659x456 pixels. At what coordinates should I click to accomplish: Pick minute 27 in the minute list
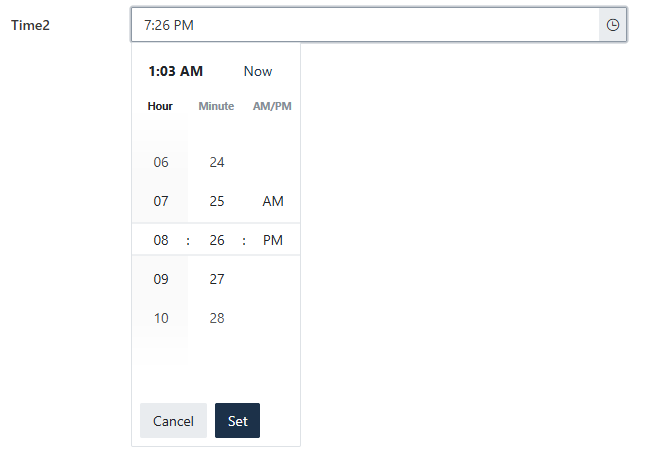pos(217,279)
